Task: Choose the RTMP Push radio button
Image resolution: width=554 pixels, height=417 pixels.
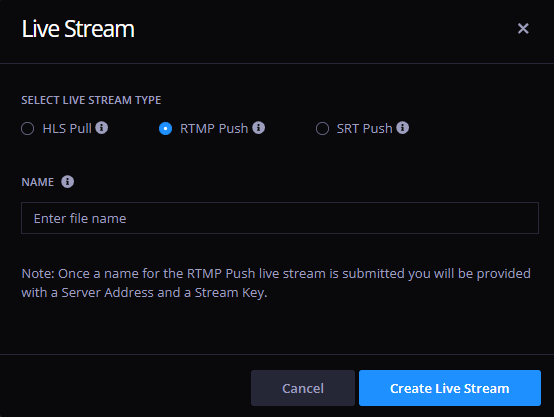Action: [165, 128]
